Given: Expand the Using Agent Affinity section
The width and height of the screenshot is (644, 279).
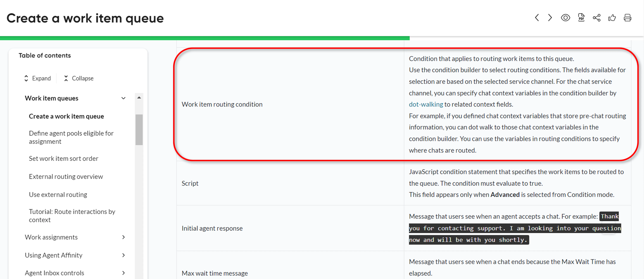Looking at the screenshot, I should point(124,255).
